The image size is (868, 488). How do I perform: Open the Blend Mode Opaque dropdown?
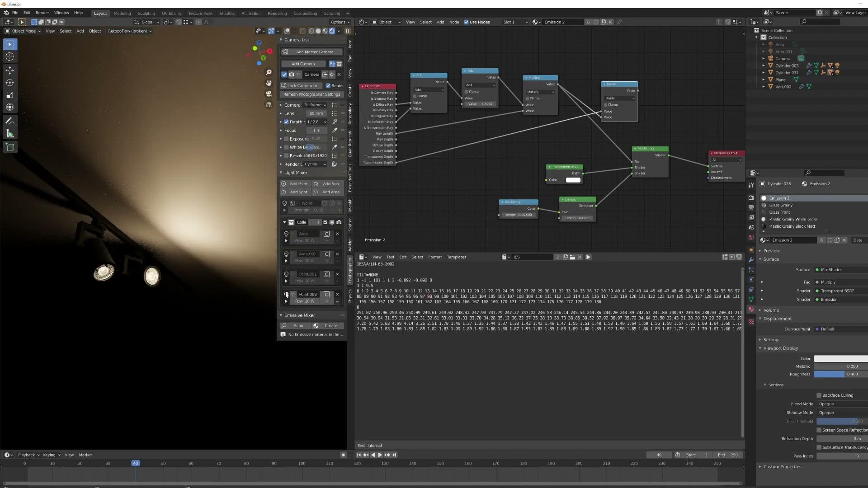842,404
